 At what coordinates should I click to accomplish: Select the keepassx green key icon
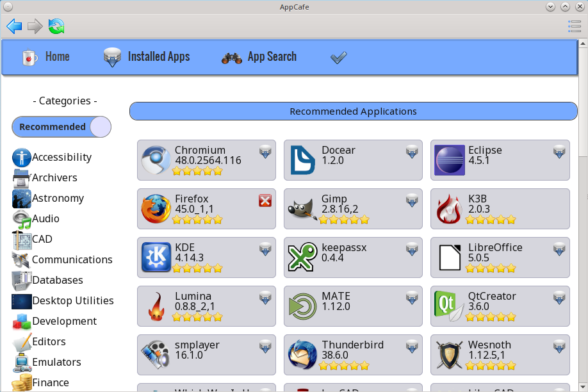pyautogui.click(x=302, y=257)
